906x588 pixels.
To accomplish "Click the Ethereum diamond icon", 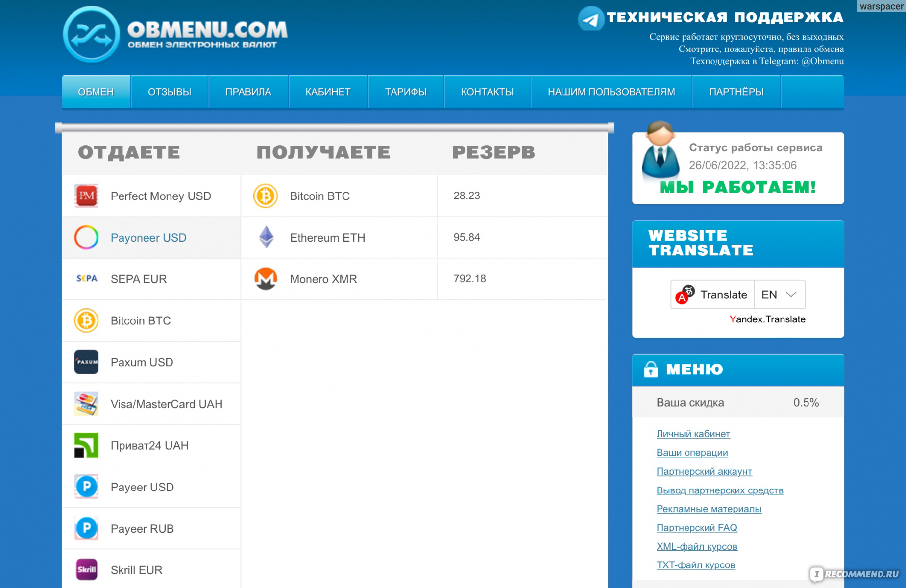I will (266, 237).
